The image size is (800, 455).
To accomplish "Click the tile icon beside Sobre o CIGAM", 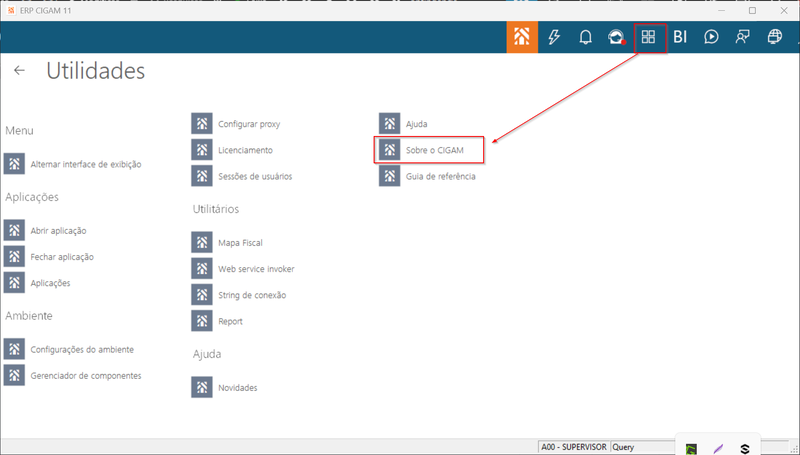I will pyautogui.click(x=389, y=150).
